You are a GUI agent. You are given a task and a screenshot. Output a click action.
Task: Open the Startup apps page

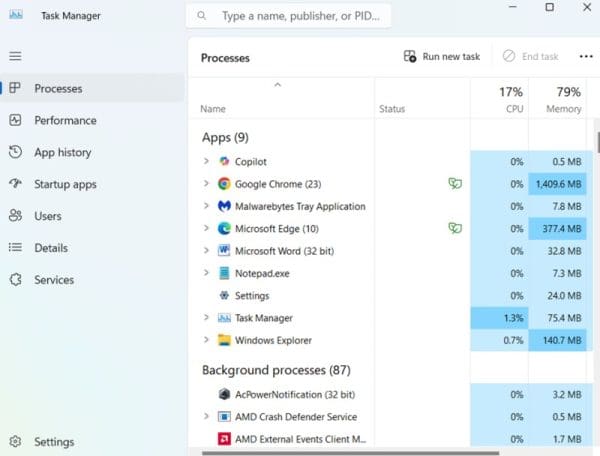point(65,184)
